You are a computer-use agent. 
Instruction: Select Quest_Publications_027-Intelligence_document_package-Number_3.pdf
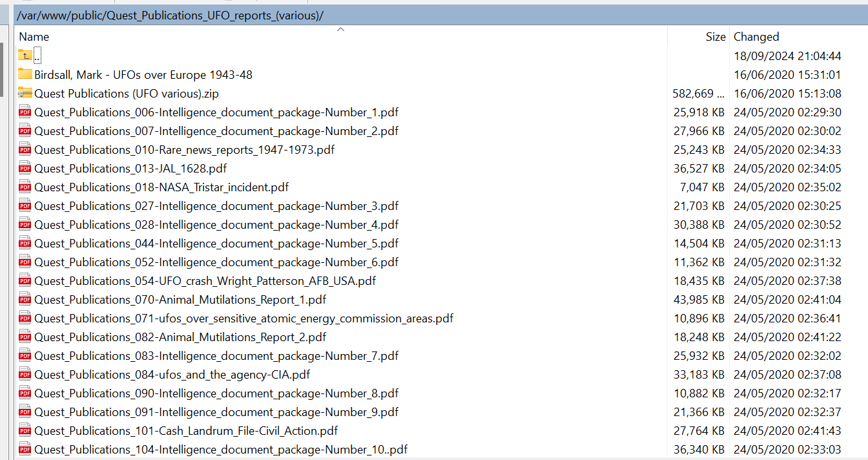tap(216, 206)
